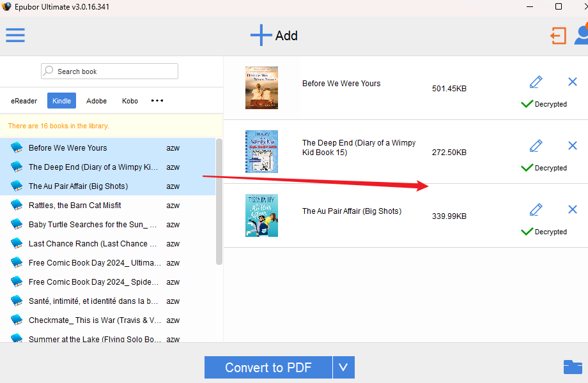The height and width of the screenshot is (383, 588).
Task: Click the Add plus icon
Action: click(261, 35)
